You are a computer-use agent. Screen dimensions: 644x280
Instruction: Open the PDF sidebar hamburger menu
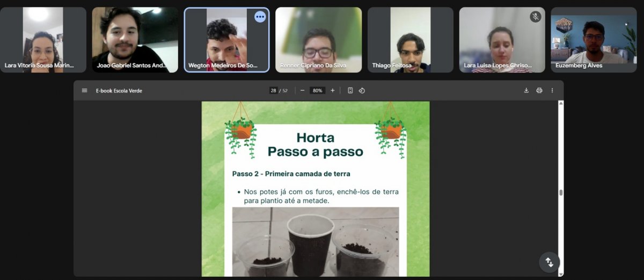[x=84, y=90]
